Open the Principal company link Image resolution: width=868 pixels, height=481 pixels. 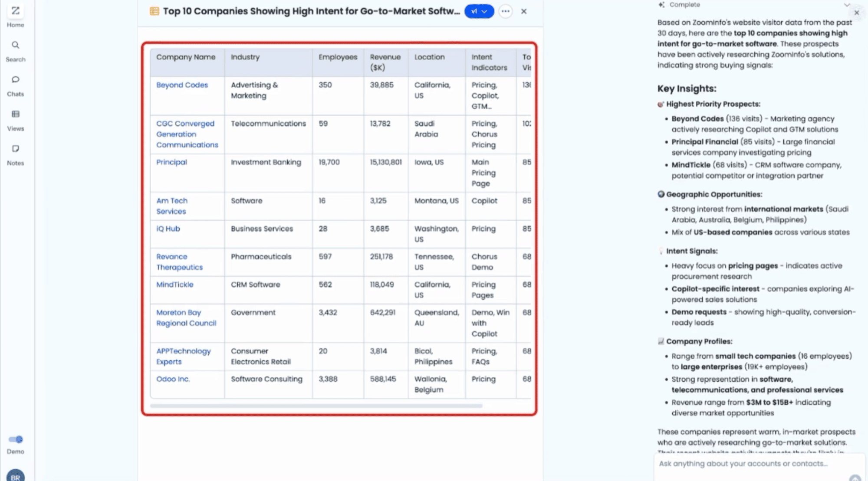click(x=171, y=162)
